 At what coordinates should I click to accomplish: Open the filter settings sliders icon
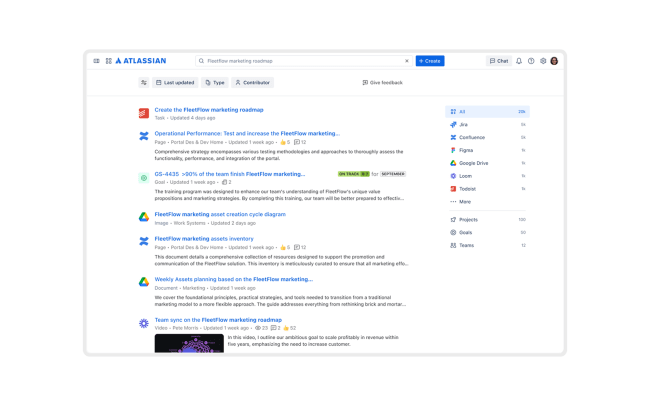[144, 83]
